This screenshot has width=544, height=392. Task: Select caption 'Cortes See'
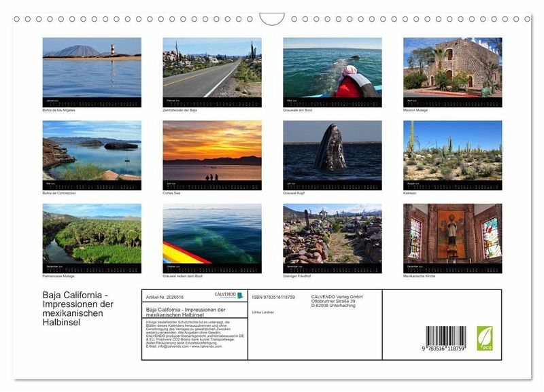point(171,193)
